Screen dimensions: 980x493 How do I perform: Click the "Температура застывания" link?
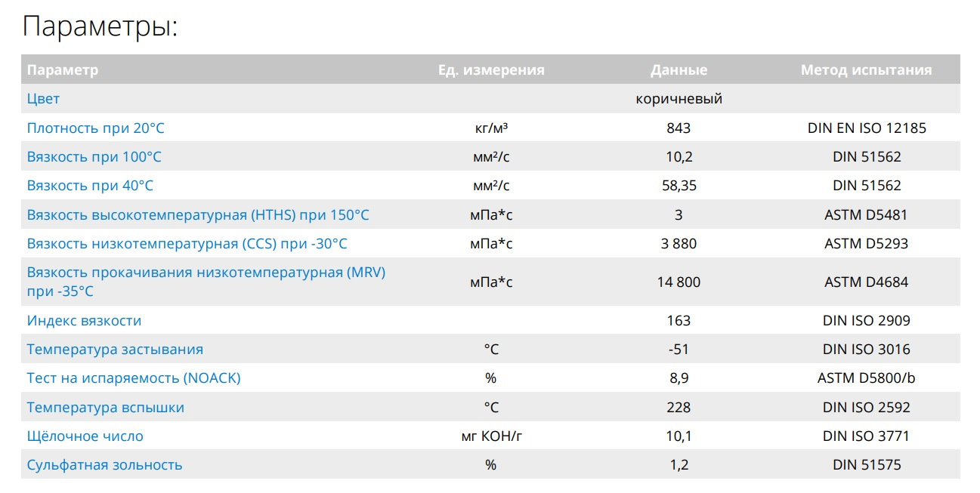[115, 350]
